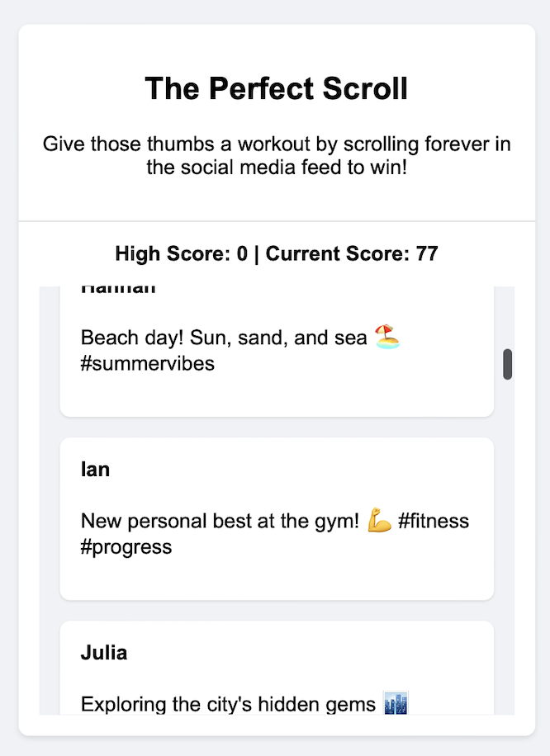Click the beach umbrella emoji in Hannah's post
This screenshot has height=756, width=550.
pos(386,337)
